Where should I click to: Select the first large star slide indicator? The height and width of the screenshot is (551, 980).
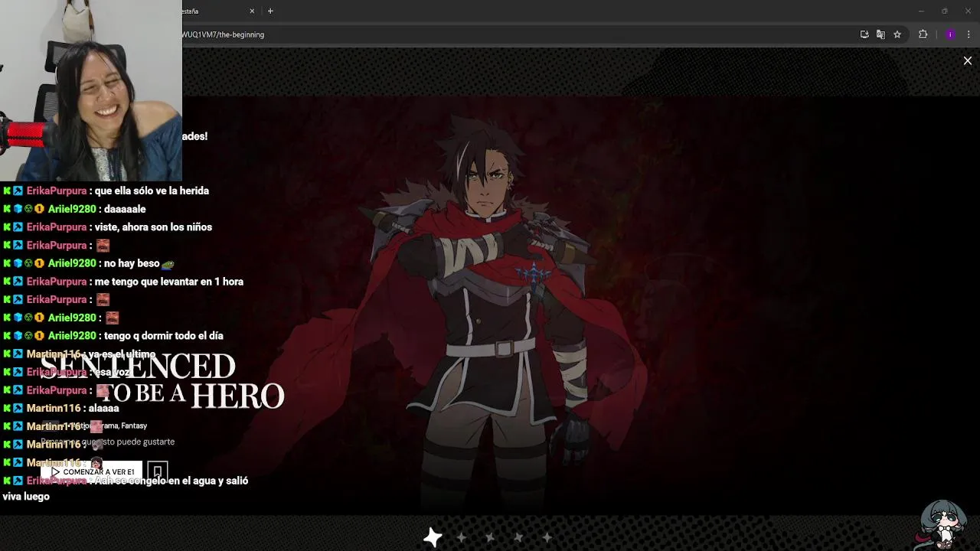pos(433,537)
